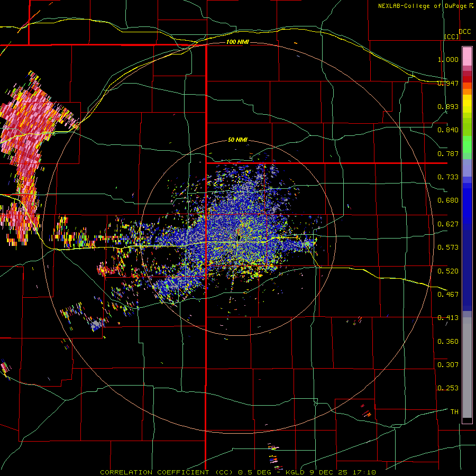Click the 0.520 color scale value
Screen dimensions: 476x476
click(x=448, y=271)
